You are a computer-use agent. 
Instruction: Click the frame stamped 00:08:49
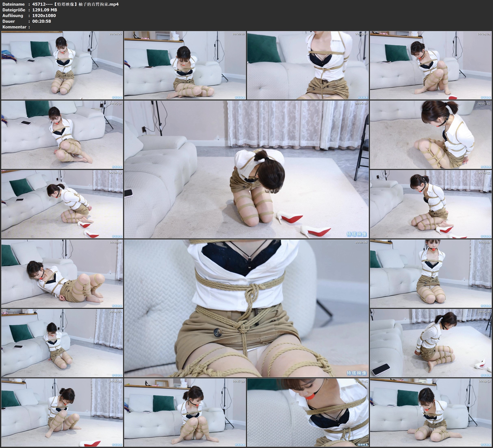(62, 204)
